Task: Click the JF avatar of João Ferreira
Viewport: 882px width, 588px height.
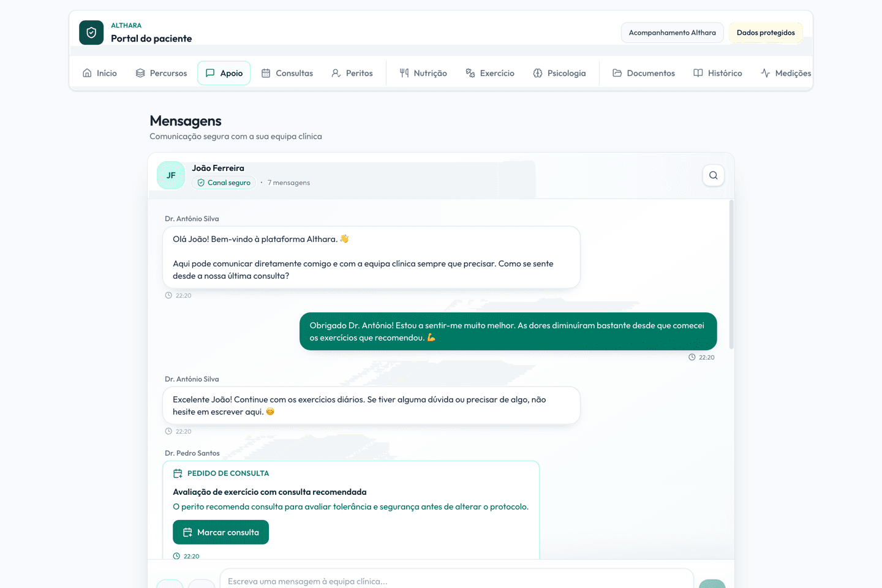Action: 171,175
